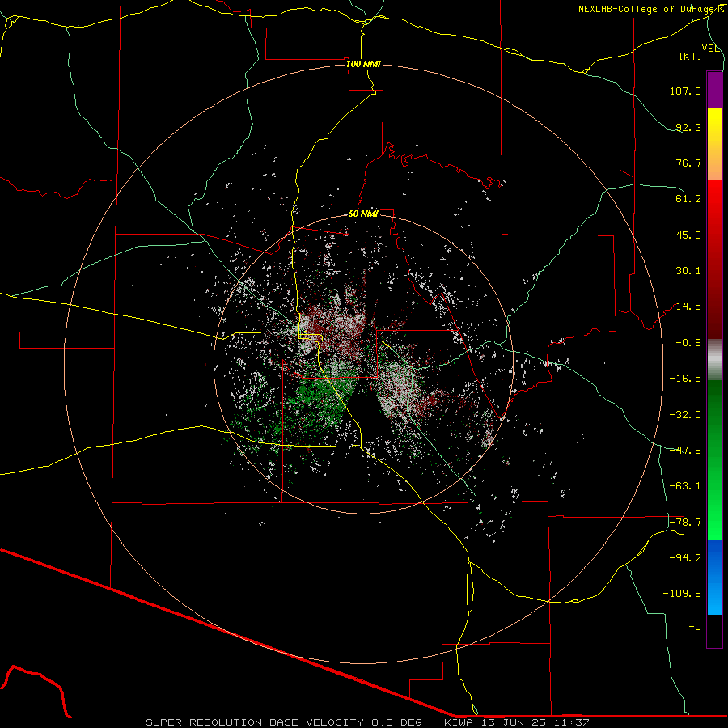Click the -0.9 velocity scale value
This screenshot has height=728, width=728.
coord(688,343)
